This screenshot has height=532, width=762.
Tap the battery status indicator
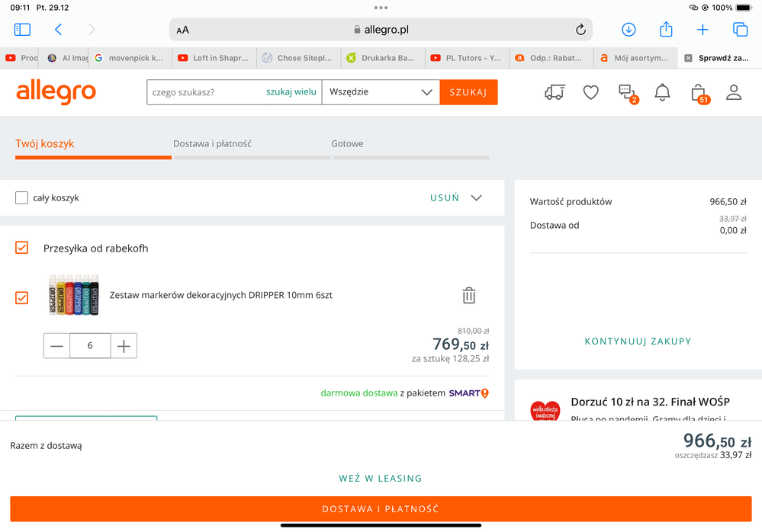744,8
